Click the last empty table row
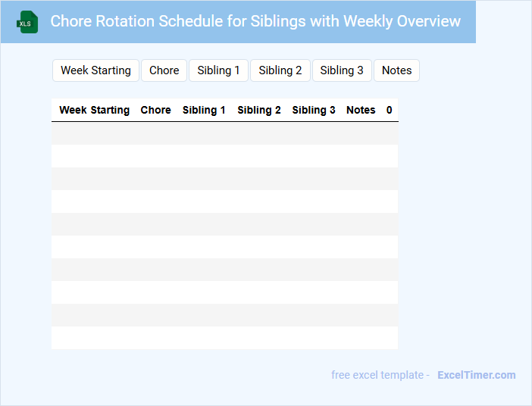Image resolution: width=532 pixels, height=406 pixels. pos(224,338)
